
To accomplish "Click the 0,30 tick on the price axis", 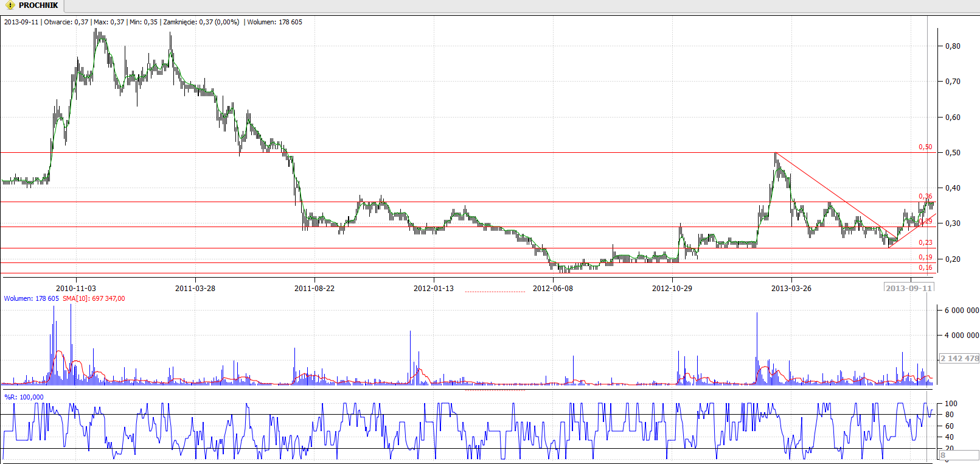I will click(x=953, y=223).
